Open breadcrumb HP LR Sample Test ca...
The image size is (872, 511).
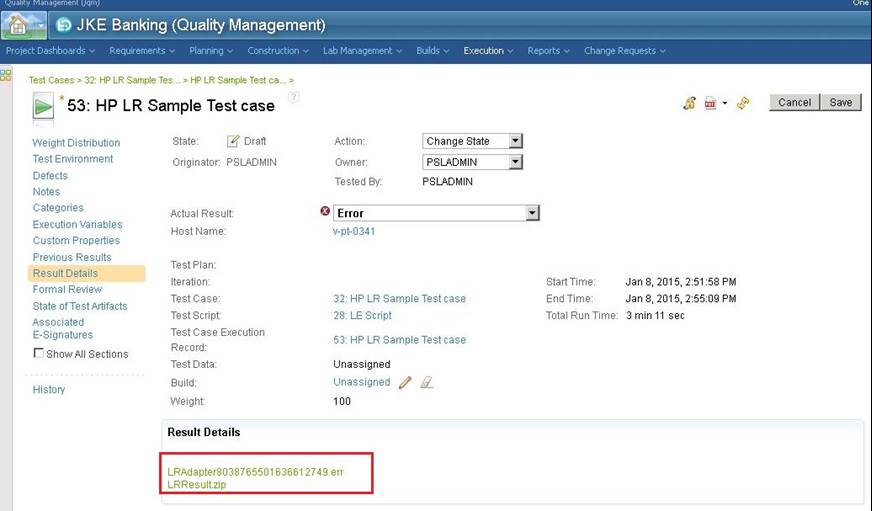point(238,80)
